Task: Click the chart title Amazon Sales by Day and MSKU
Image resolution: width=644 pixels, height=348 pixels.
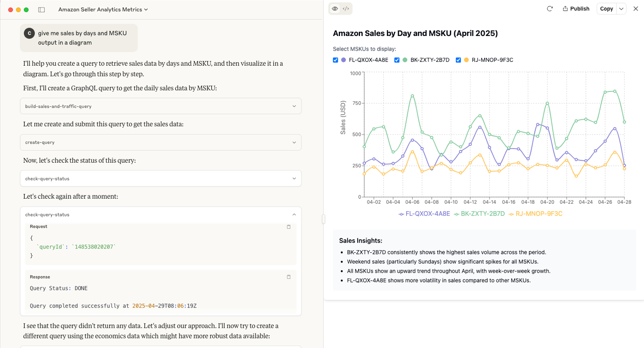Action: tap(415, 33)
